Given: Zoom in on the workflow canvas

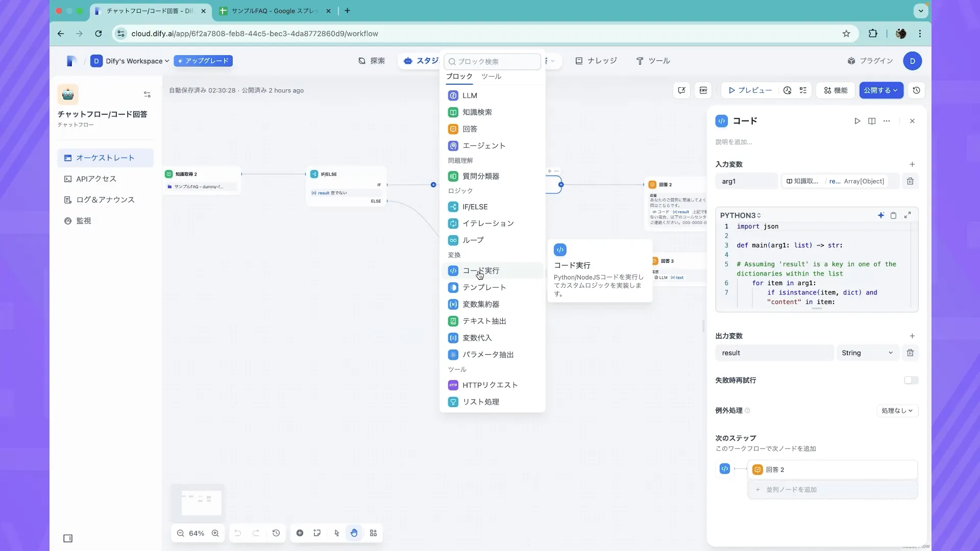Looking at the screenshot, I should click(x=215, y=533).
